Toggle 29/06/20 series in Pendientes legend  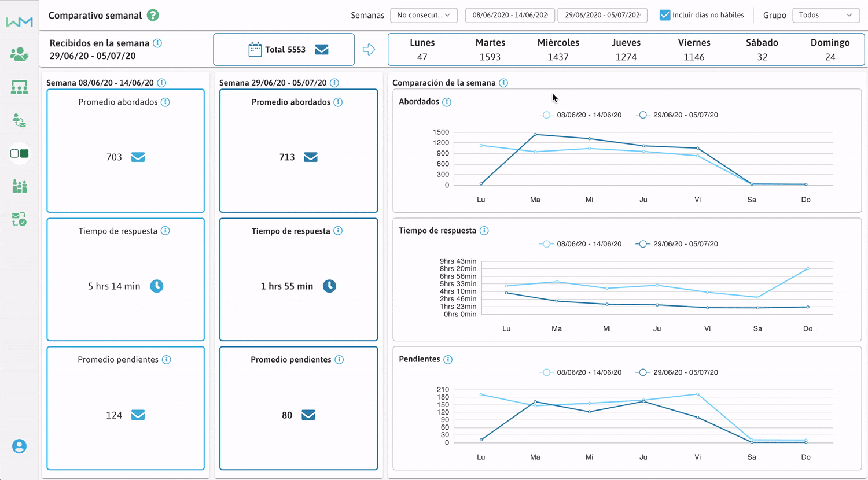tap(677, 372)
